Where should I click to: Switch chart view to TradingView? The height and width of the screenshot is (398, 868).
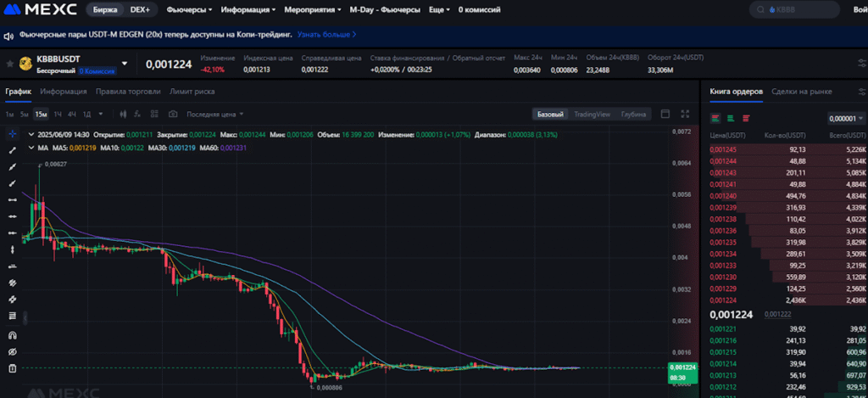click(x=592, y=114)
